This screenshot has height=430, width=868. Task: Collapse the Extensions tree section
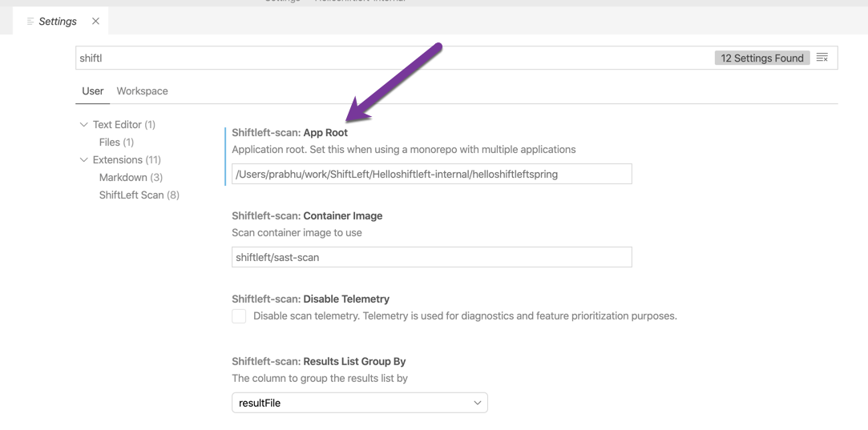[83, 160]
